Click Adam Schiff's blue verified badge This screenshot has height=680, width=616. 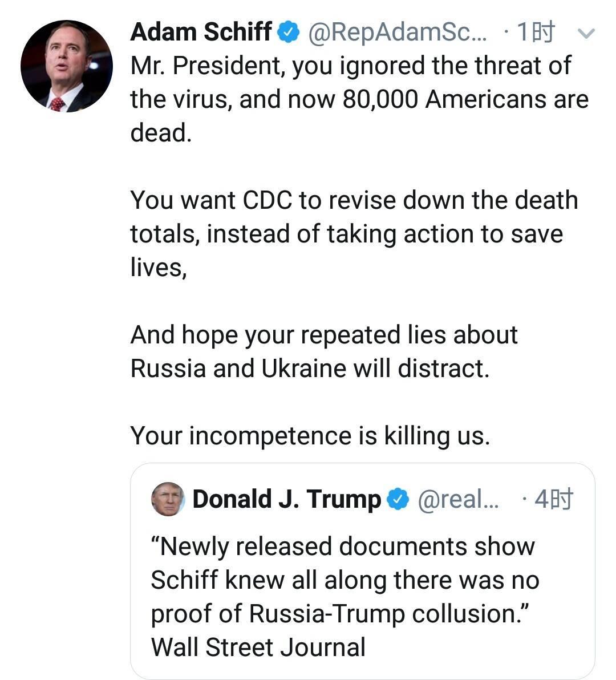tap(289, 33)
